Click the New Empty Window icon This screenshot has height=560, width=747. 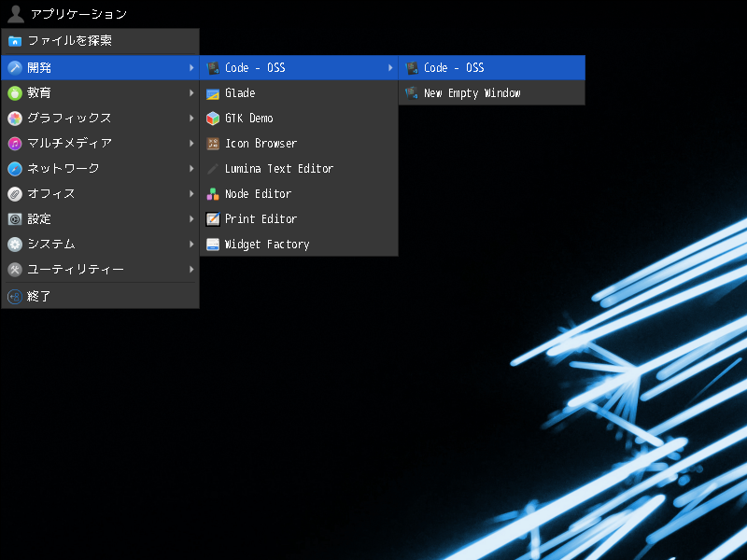(x=412, y=92)
